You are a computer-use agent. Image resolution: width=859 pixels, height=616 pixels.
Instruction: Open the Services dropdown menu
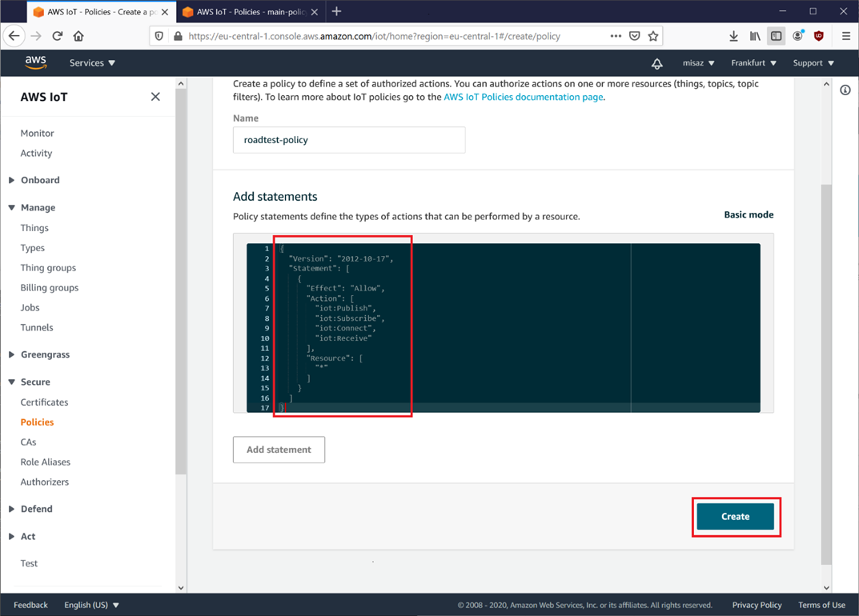point(92,63)
